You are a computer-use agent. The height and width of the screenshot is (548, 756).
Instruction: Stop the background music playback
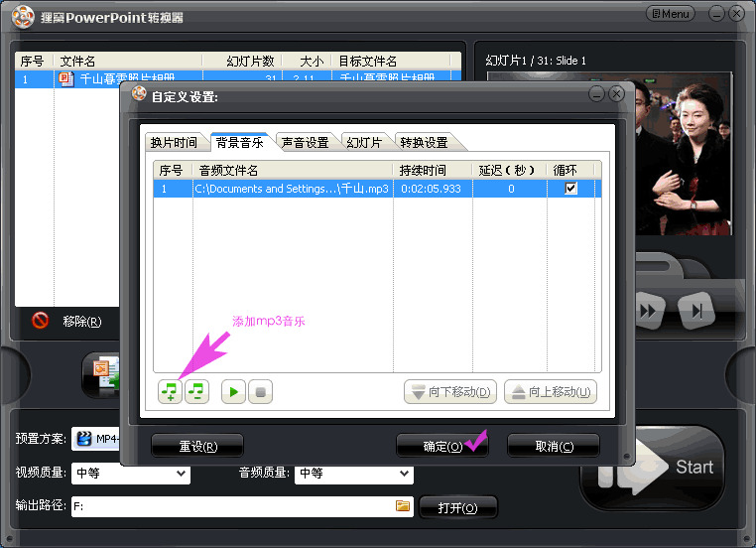[x=260, y=391]
